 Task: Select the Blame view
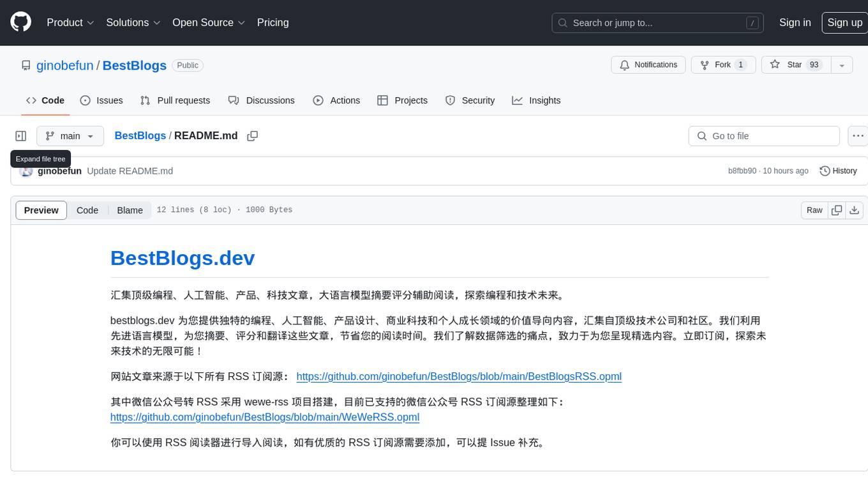(x=130, y=210)
